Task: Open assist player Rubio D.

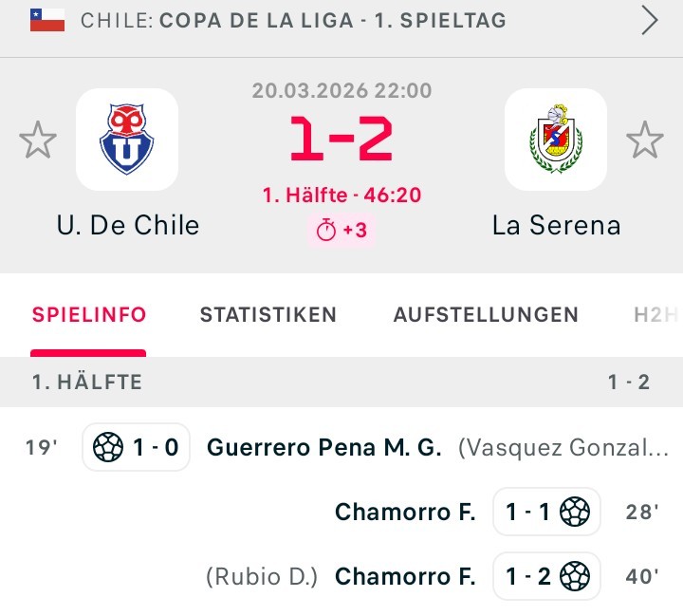Action: 262,576
